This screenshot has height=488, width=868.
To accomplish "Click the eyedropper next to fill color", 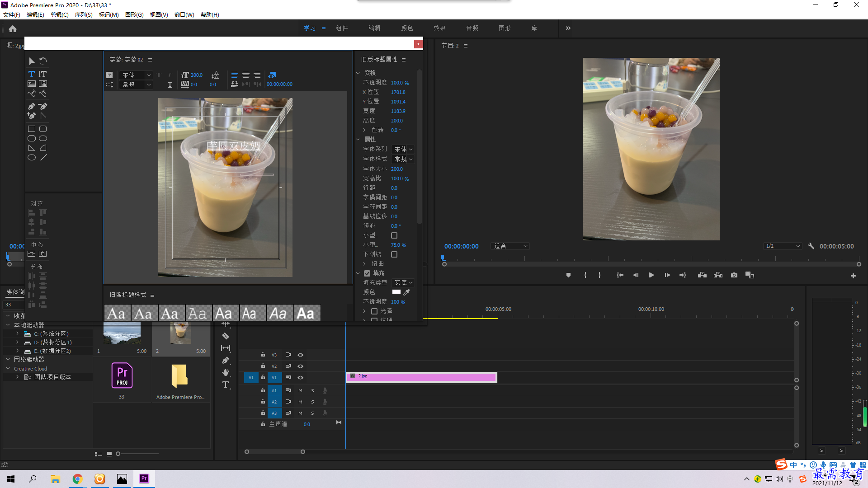I will (406, 292).
